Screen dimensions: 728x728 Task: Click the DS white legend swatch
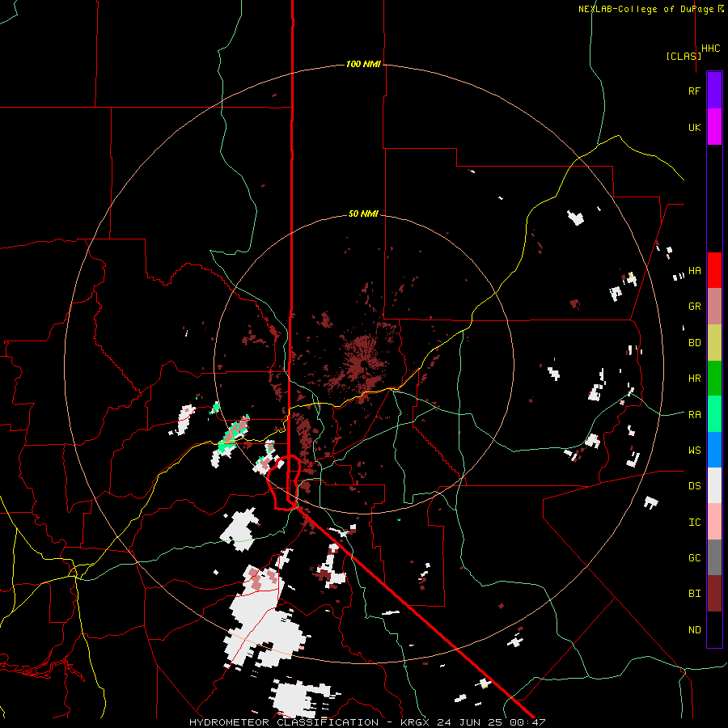(x=714, y=485)
